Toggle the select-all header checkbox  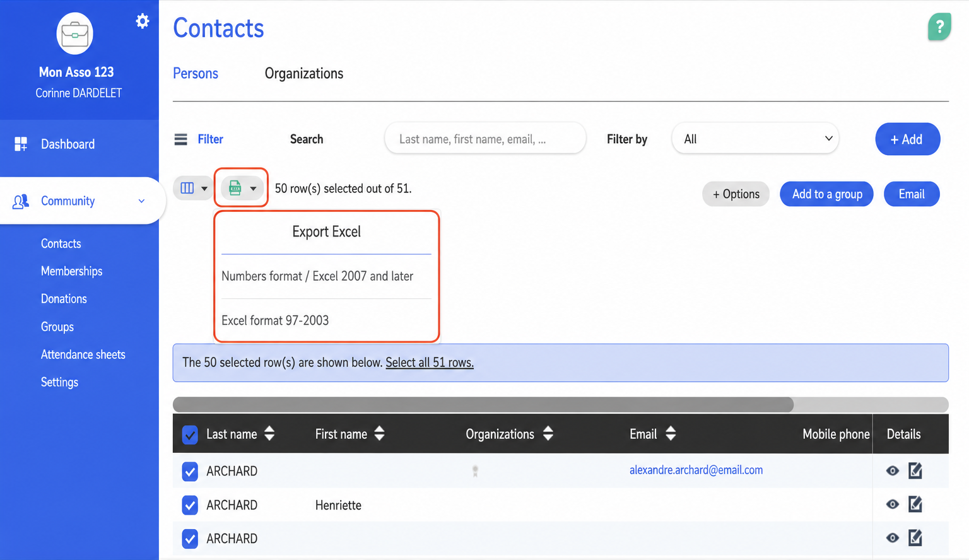coord(190,435)
